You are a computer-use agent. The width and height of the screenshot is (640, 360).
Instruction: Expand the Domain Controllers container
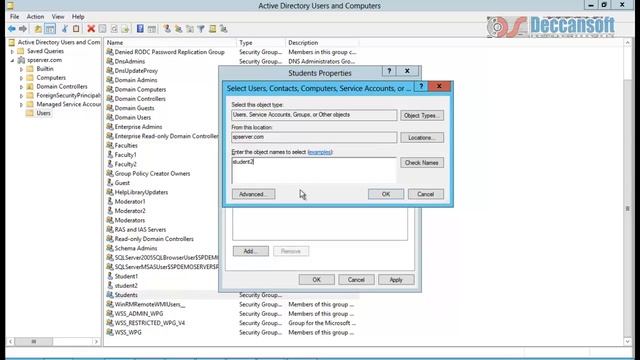[21, 87]
